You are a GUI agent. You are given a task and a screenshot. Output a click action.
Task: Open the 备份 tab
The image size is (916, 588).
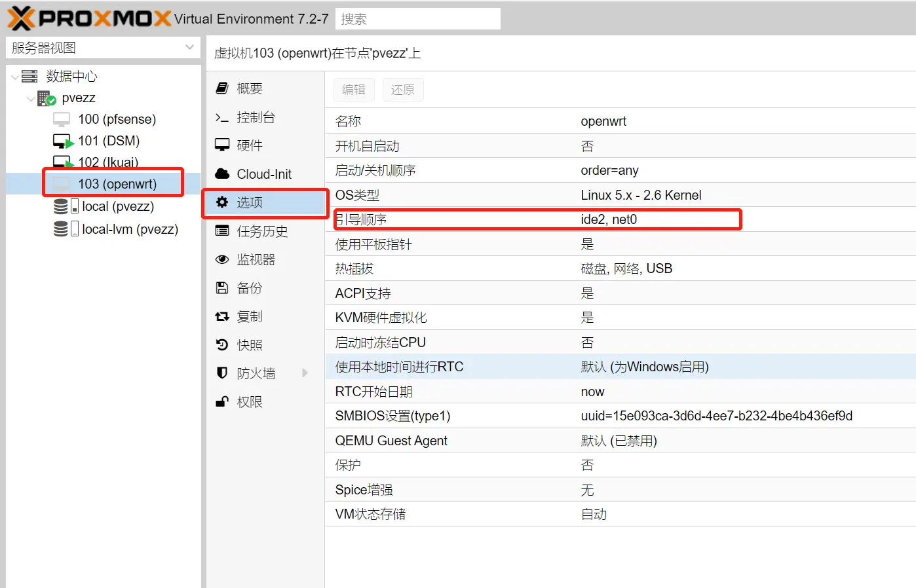pyautogui.click(x=265, y=288)
